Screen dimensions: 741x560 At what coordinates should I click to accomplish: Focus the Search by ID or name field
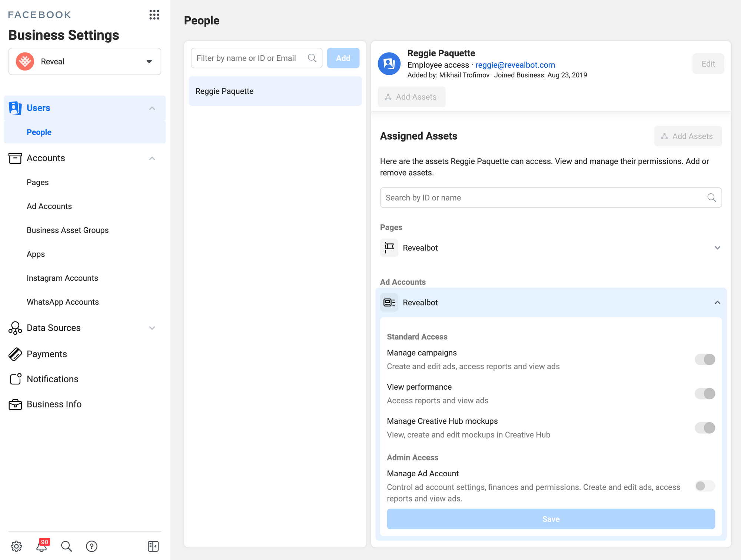pyautogui.click(x=551, y=198)
